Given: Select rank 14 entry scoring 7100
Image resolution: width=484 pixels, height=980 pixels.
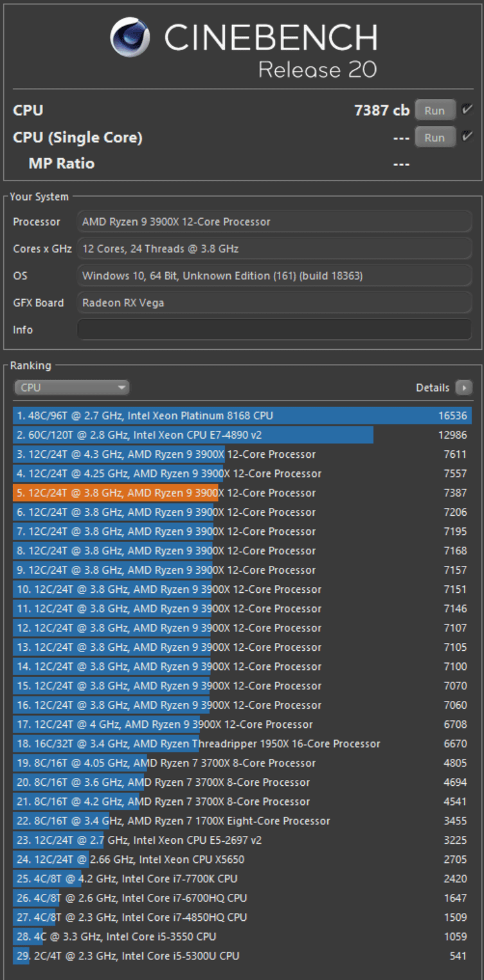Looking at the screenshot, I should click(x=242, y=666).
